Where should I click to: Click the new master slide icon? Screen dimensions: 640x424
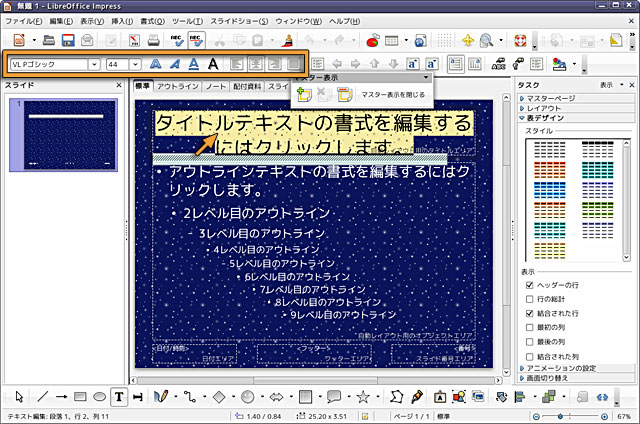click(305, 94)
